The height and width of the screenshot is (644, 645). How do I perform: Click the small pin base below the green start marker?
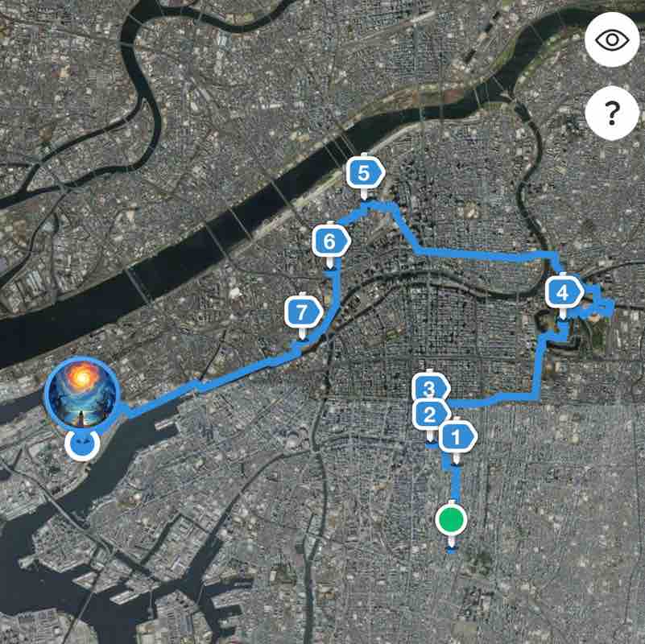tap(451, 548)
